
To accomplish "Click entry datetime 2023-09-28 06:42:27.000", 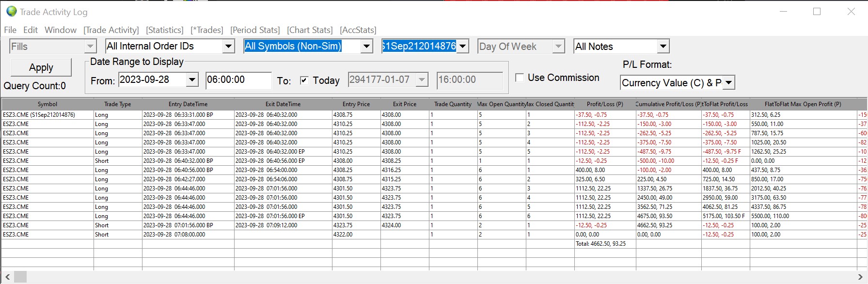I will [x=188, y=179].
